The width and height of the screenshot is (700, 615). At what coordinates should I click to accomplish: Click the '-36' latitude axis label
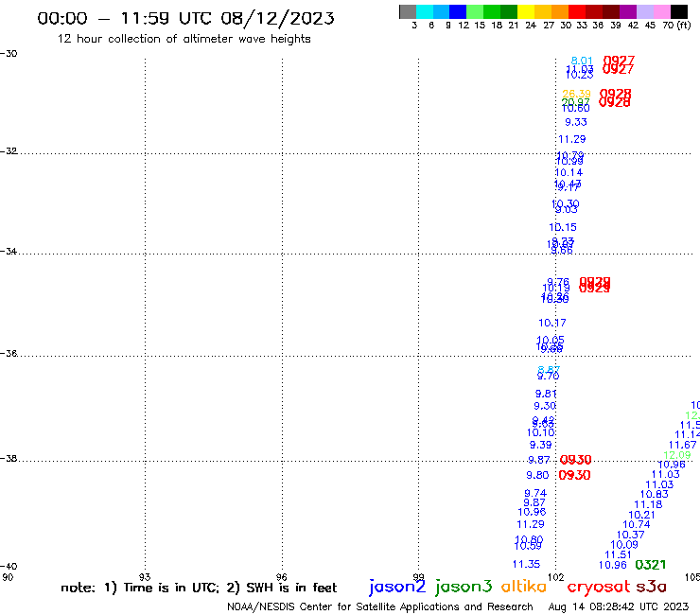pyautogui.click(x=9, y=353)
